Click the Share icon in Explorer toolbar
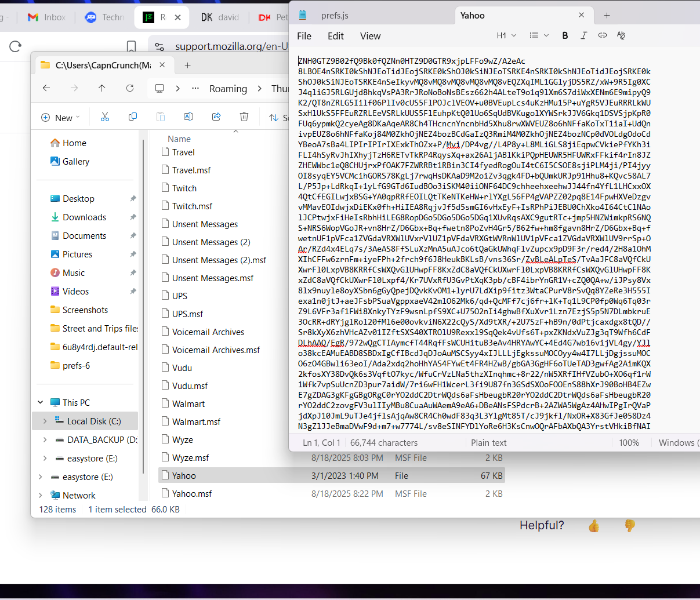Screen dimensions: 700x600 click(216, 117)
